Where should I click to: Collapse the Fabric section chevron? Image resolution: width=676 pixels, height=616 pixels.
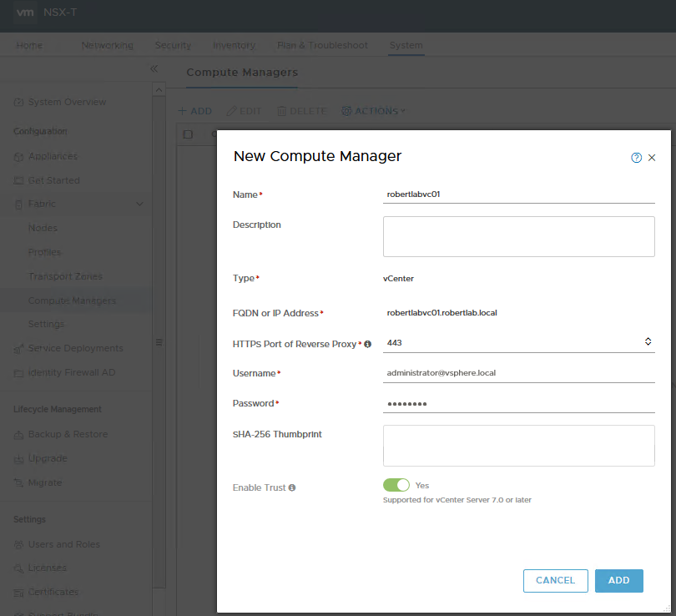[139, 204]
